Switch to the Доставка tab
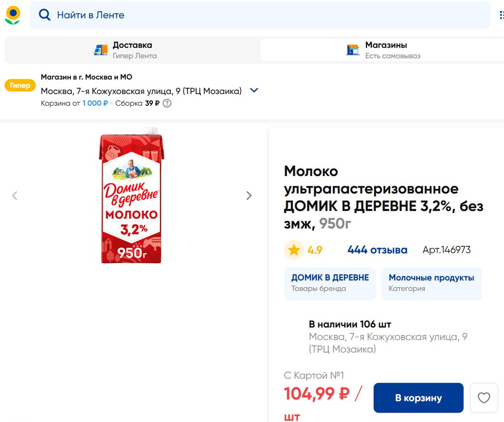 [x=132, y=50]
